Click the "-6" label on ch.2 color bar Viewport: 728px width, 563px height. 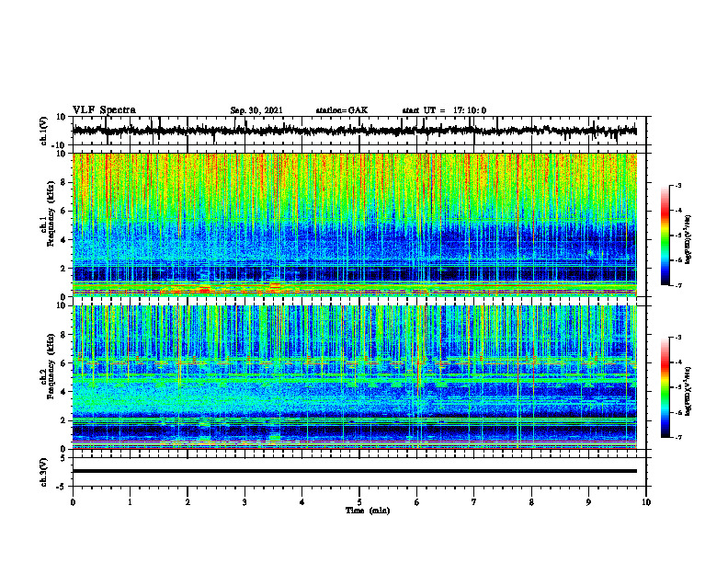[x=677, y=412]
